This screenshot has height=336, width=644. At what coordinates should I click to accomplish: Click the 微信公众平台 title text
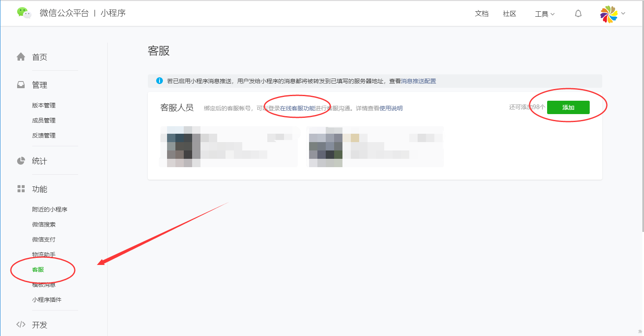tap(64, 13)
